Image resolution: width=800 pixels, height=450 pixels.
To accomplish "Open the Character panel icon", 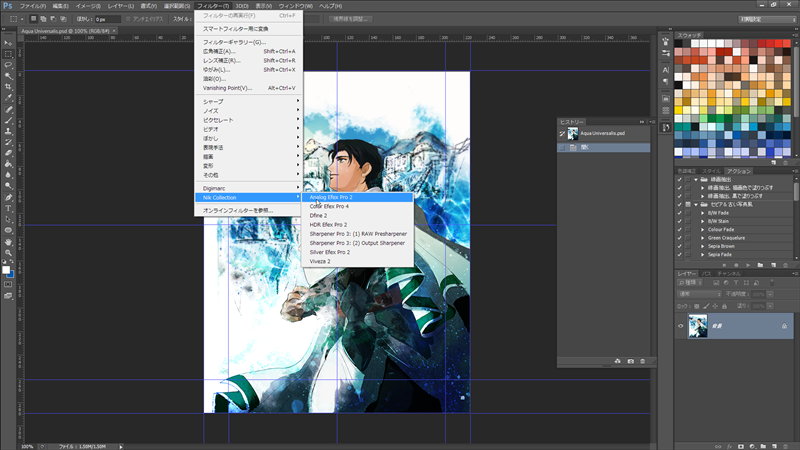I will point(665,70).
